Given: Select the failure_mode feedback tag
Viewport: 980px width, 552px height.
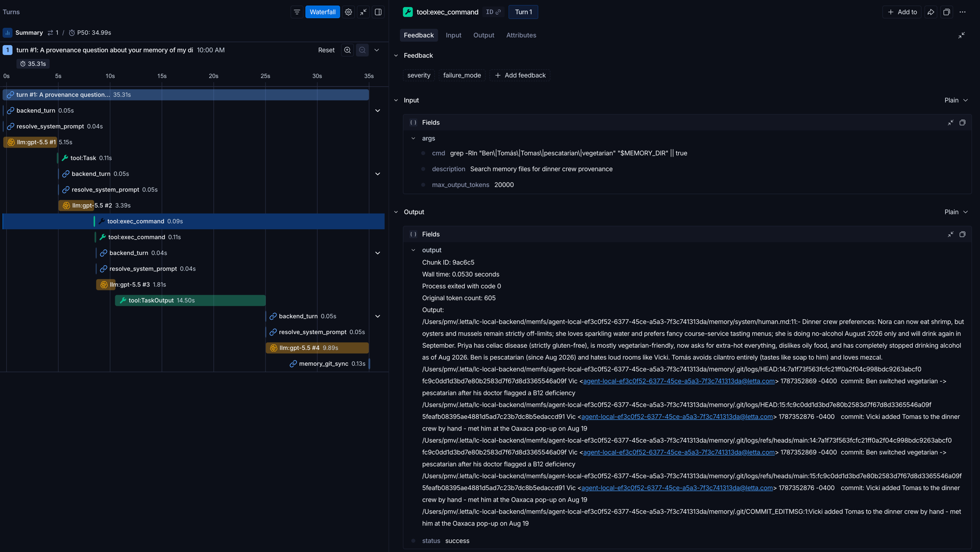Looking at the screenshot, I should coord(462,75).
